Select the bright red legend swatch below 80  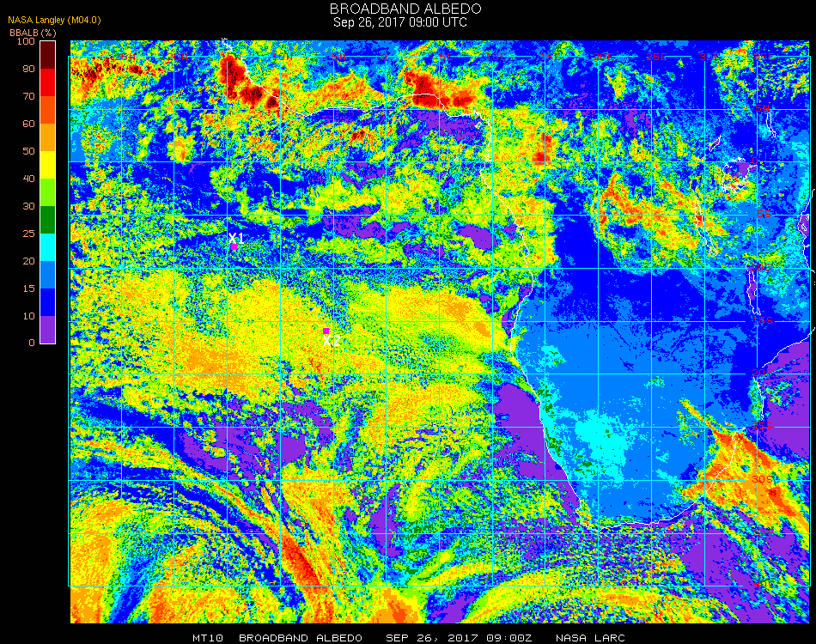click(48, 82)
